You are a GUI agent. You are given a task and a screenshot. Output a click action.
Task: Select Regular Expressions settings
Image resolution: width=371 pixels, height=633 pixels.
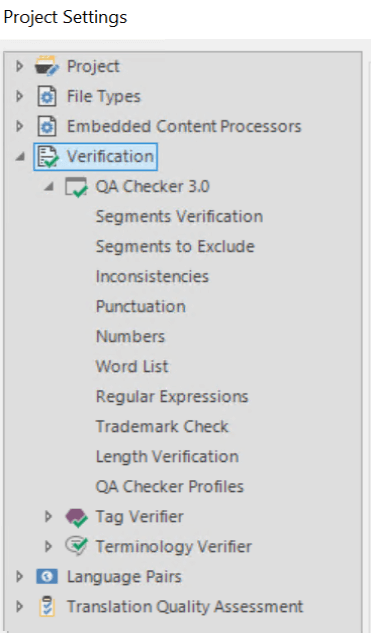pyautogui.click(x=172, y=397)
